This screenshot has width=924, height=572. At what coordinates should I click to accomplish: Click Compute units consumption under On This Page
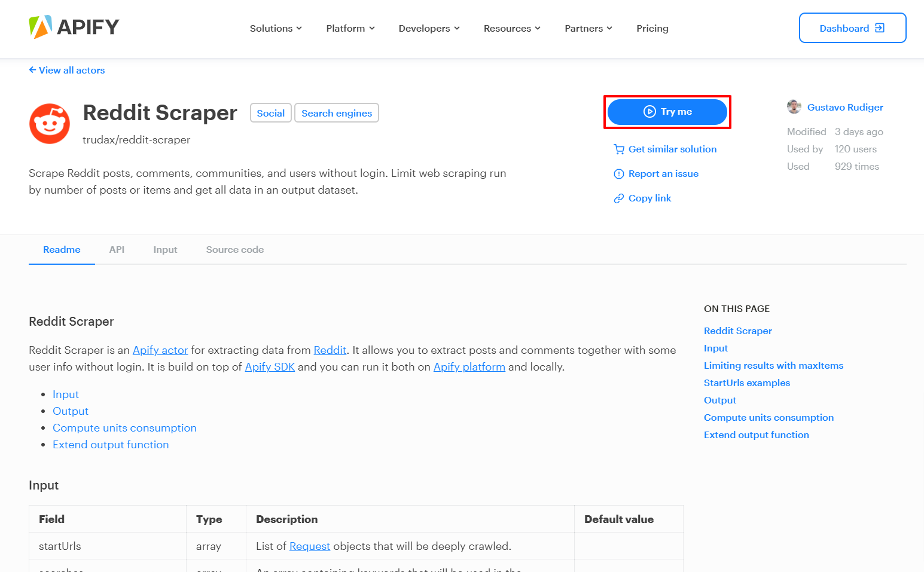[769, 418]
